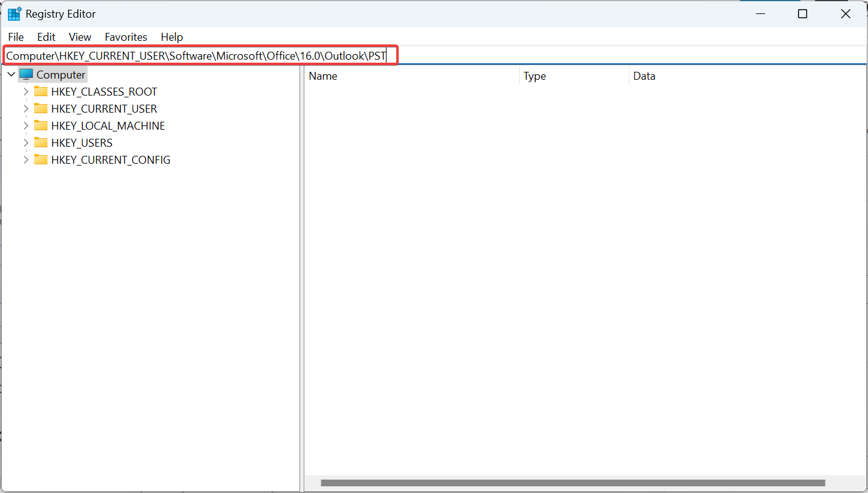
Task: Expand the HKEY_LOCAL_MACHINE node
Action: (26, 126)
